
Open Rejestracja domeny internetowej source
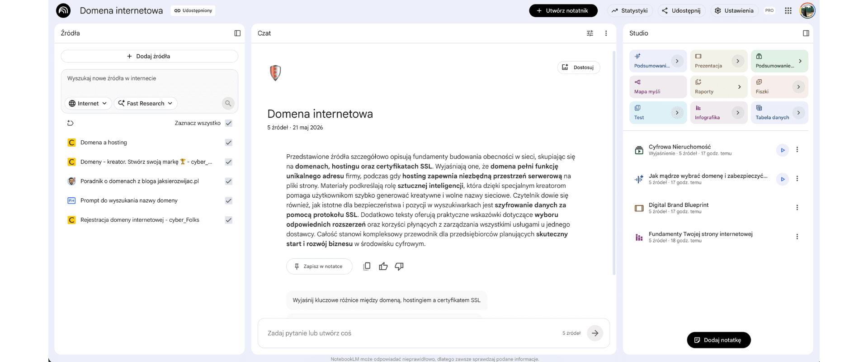pyautogui.click(x=140, y=220)
